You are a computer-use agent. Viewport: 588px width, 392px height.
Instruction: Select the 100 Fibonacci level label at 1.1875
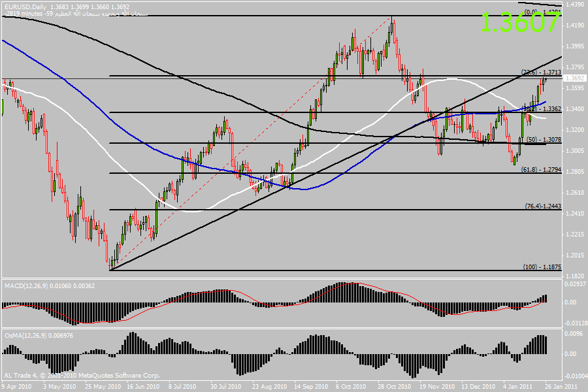542,267
